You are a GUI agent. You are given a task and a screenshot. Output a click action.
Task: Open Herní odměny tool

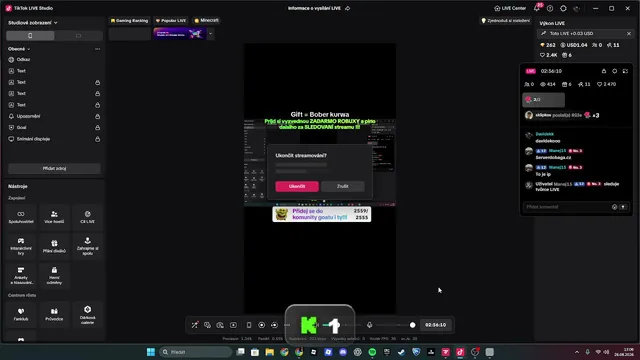(x=54, y=276)
